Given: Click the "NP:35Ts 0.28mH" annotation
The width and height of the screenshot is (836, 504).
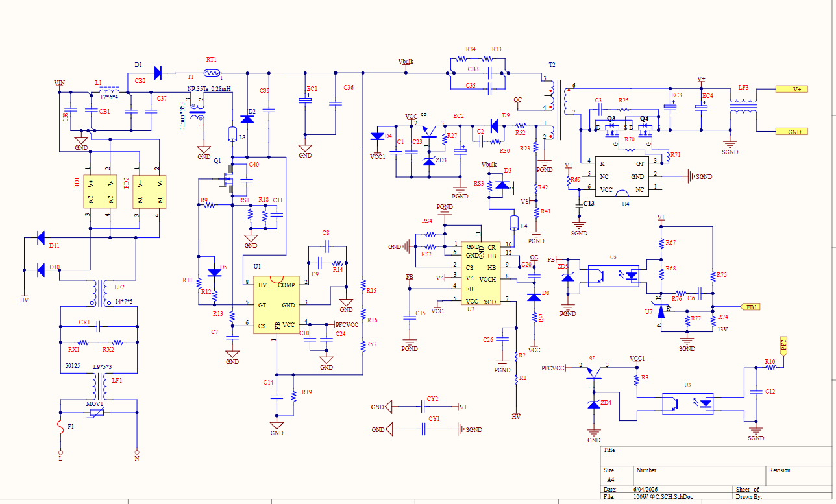Looking at the screenshot, I should coord(210,88).
